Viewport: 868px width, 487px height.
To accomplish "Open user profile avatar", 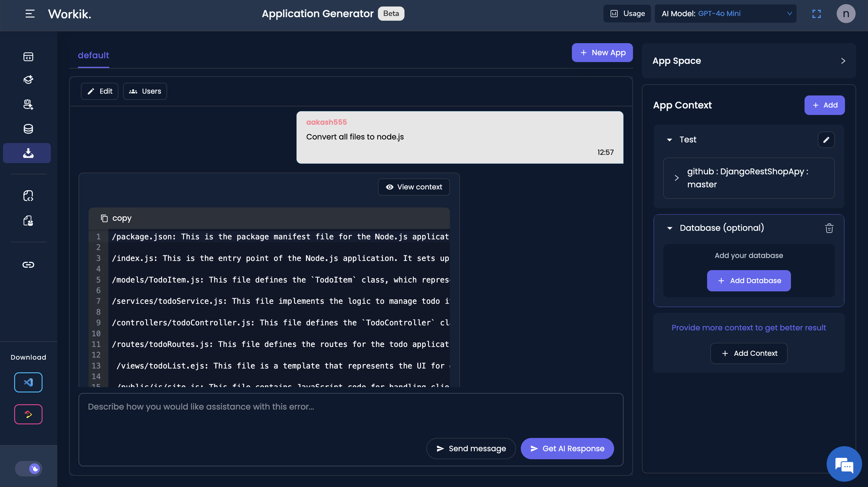I will (846, 14).
